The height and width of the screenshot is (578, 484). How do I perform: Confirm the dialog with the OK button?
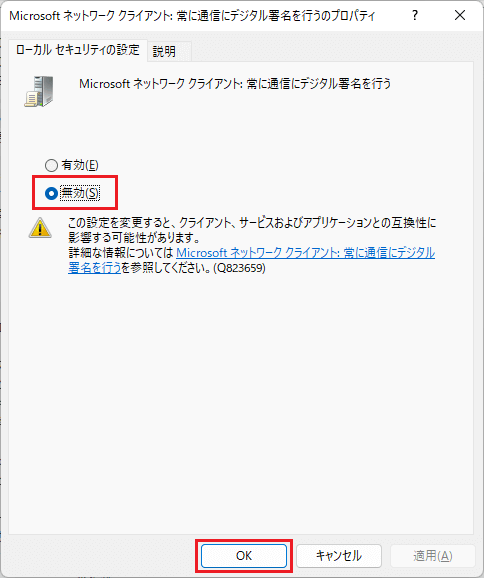244,556
